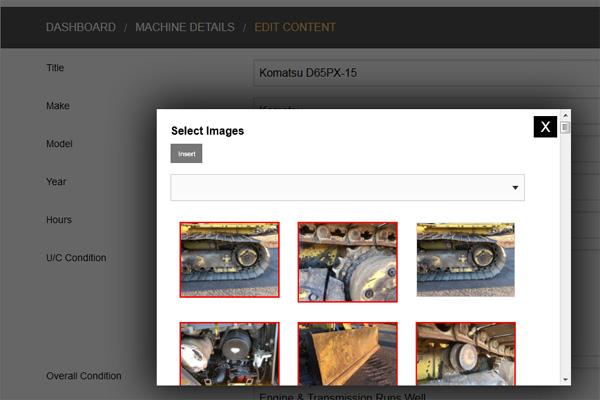
Task: Click the EDIT CONTENT breadcrumb
Action: click(295, 27)
